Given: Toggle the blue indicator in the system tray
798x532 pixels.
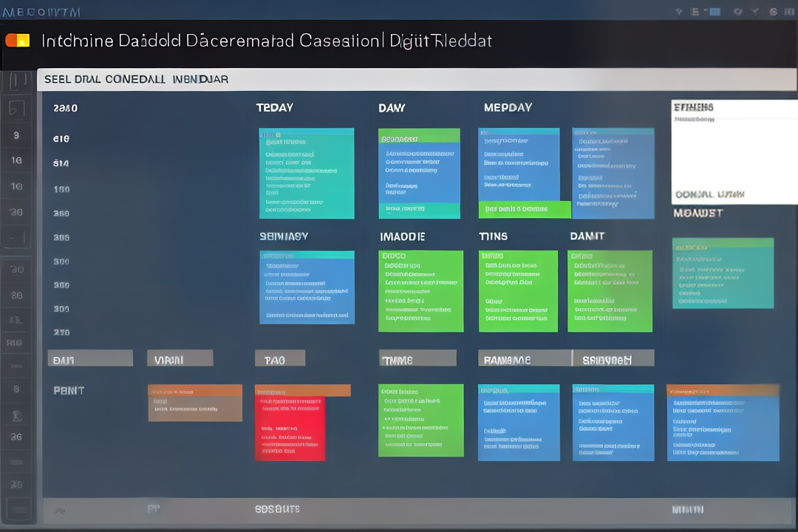Looking at the screenshot, I should tap(715, 12).
